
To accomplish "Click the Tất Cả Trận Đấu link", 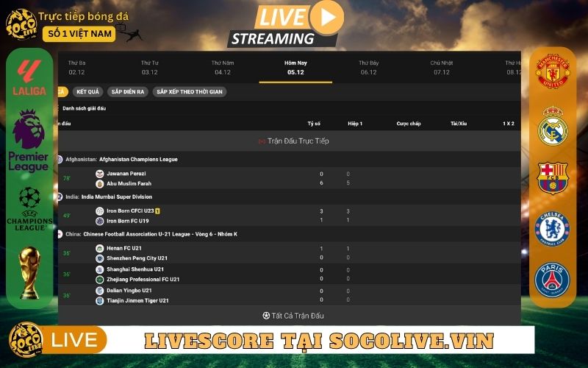I will (298, 316).
